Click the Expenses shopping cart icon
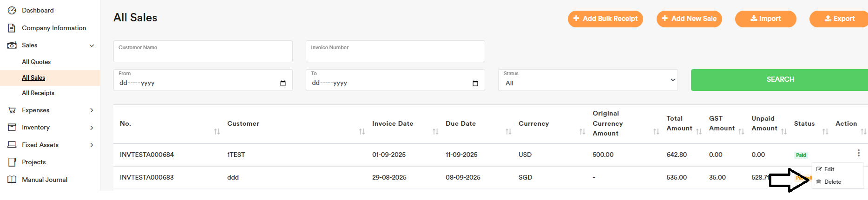The height and width of the screenshot is (200, 868). pos(12,110)
